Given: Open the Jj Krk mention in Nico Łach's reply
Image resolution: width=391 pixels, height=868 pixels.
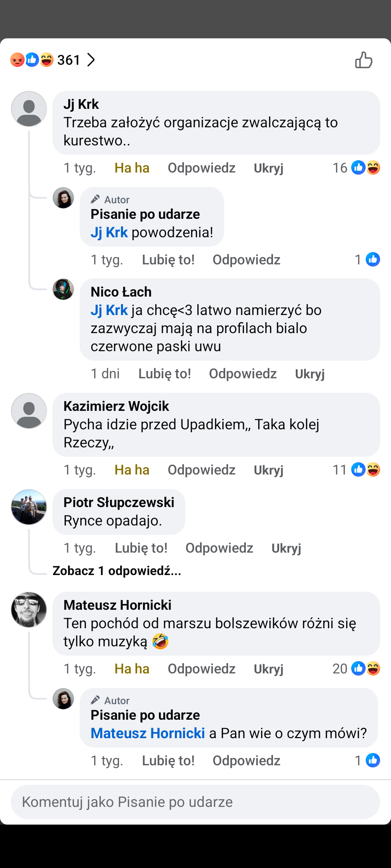Looking at the screenshot, I should click(x=109, y=310).
